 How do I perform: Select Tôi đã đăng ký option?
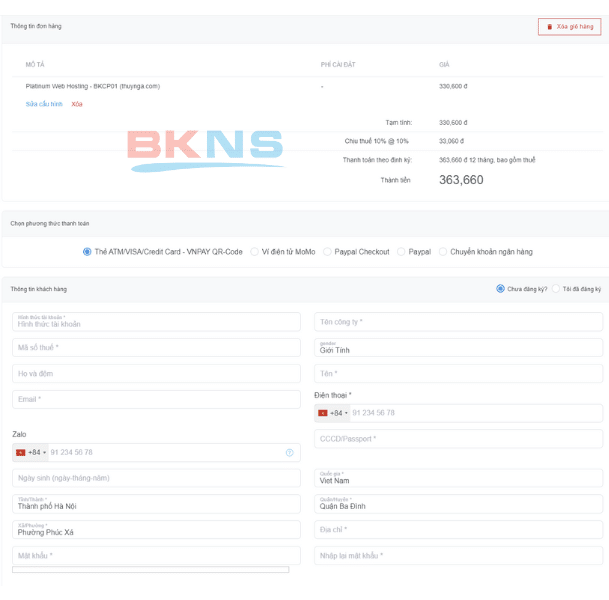[556, 289]
